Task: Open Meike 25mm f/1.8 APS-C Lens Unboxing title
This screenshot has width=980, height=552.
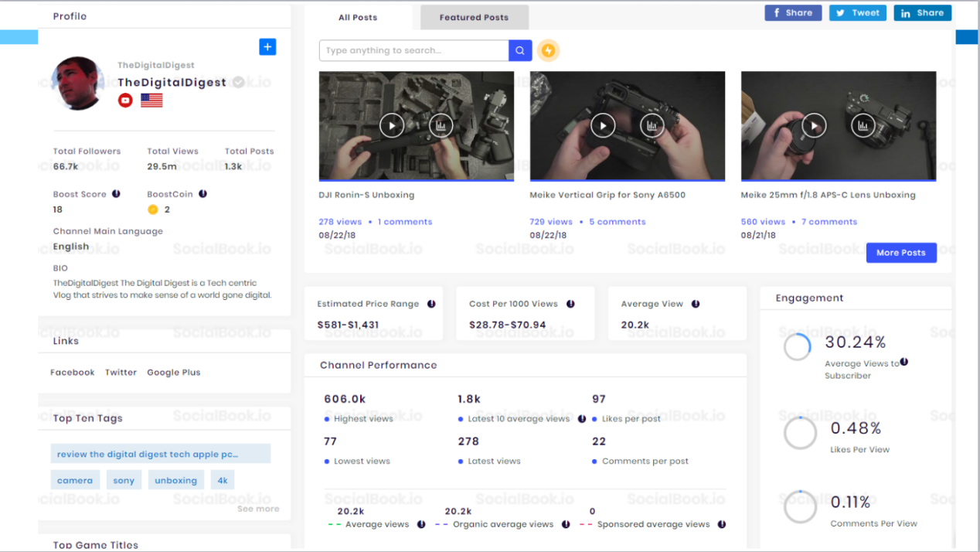Action: click(x=828, y=195)
